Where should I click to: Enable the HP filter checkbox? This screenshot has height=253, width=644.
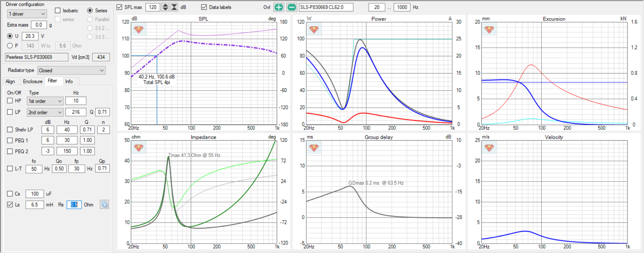pos(10,101)
